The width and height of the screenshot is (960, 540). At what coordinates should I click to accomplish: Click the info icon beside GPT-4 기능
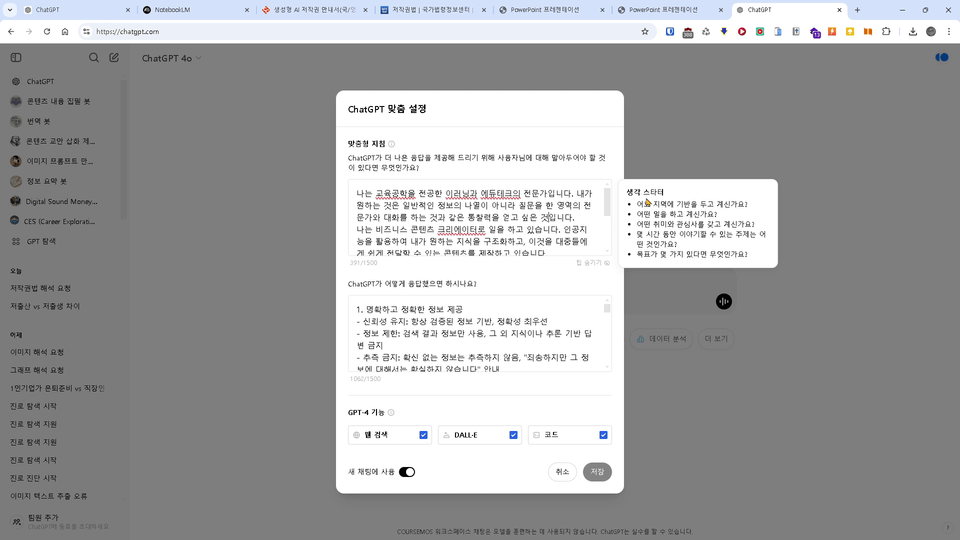click(x=391, y=413)
